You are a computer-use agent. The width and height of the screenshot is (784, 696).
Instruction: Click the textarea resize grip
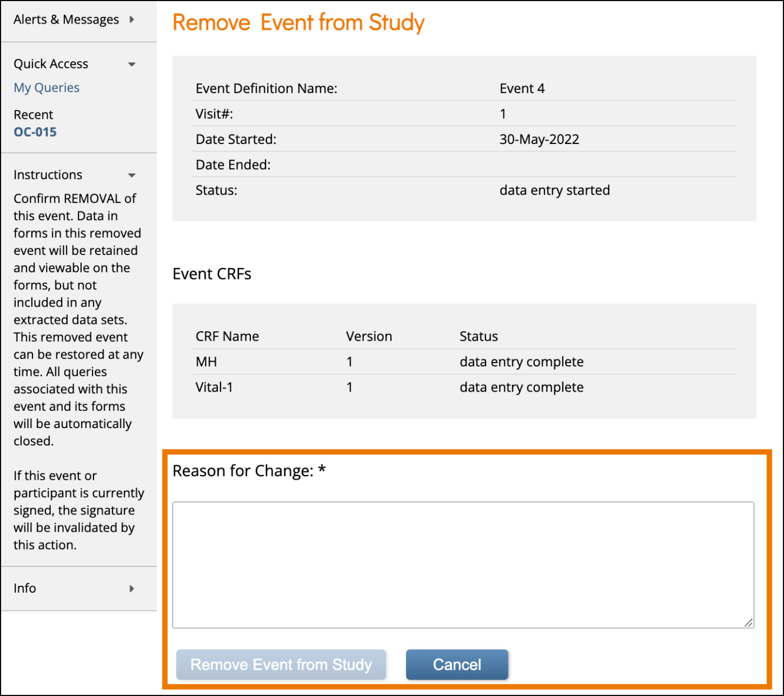coord(749,622)
